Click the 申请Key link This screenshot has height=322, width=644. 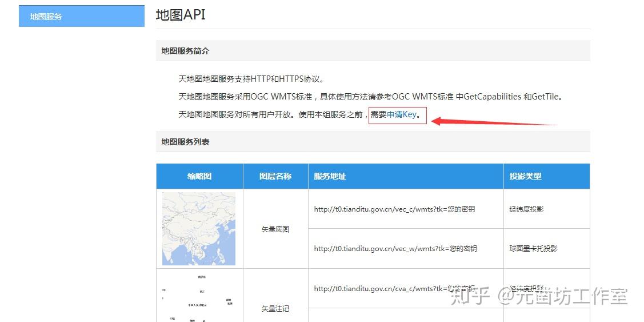tap(402, 115)
